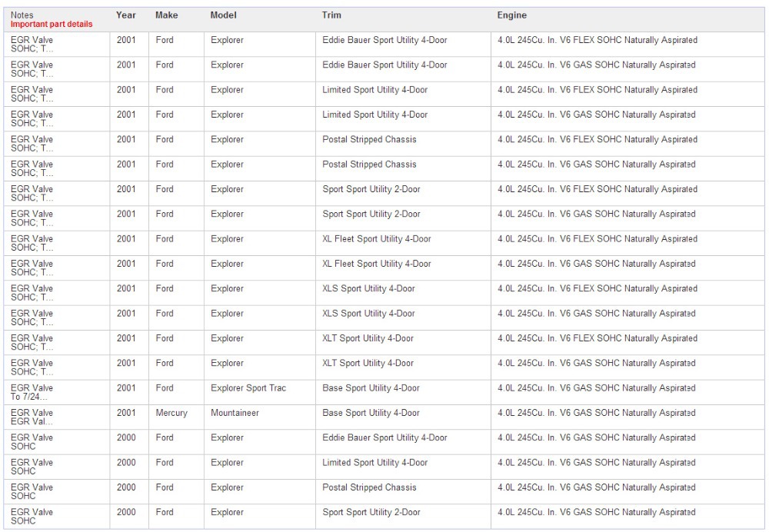The height and width of the screenshot is (532, 769).
Task: Click the Explorer Sport Trac model cell
Action: [248, 388]
